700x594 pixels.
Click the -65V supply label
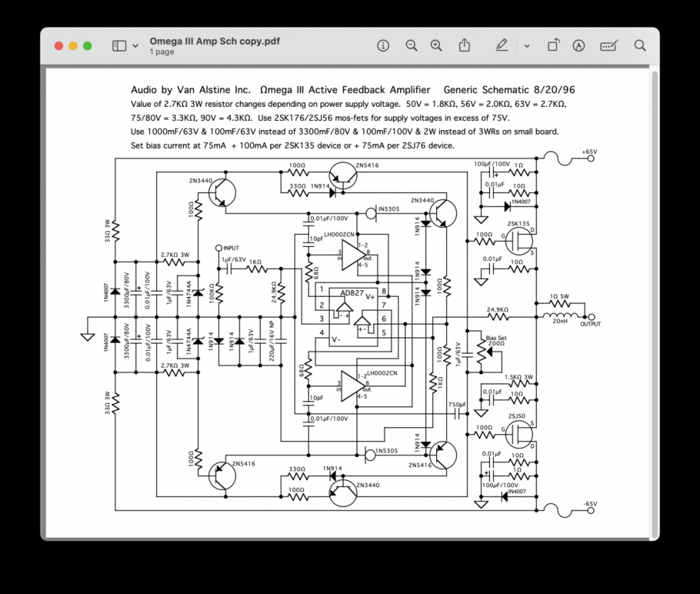pyautogui.click(x=590, y=503)
